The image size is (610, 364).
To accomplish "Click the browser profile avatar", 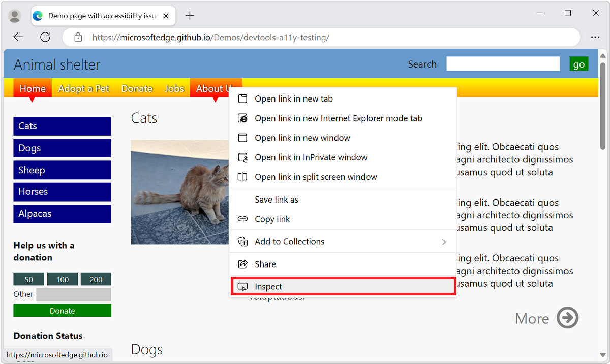I will [x=15, y=15].
